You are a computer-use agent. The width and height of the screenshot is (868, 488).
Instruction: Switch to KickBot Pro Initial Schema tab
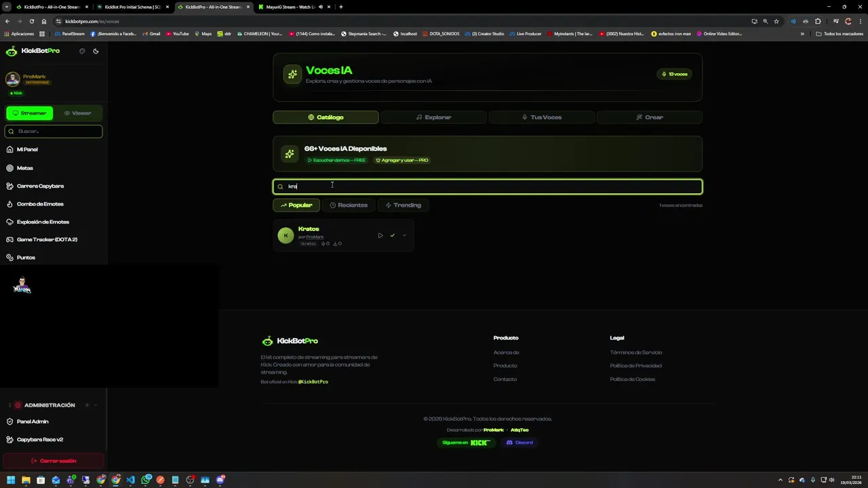click(x=132, y=7)
